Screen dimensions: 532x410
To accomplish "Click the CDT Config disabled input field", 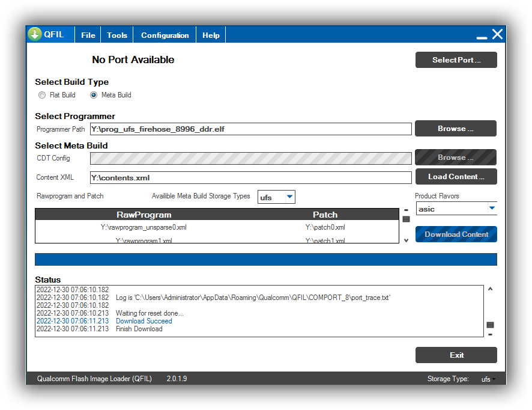I will (x=251, y=158).
